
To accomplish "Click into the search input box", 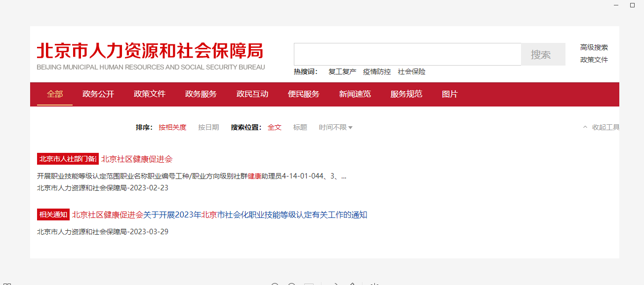I will (407, 54).
